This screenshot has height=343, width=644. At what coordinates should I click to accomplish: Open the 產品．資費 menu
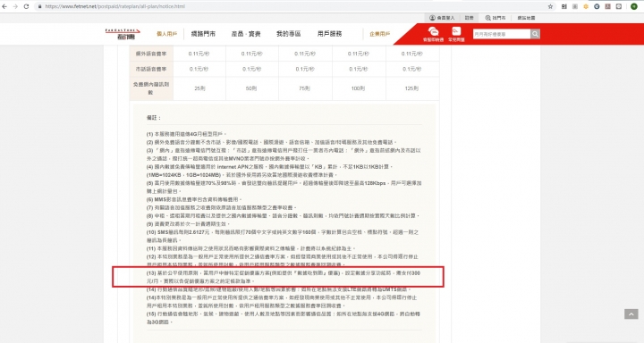tap(246, 34)
